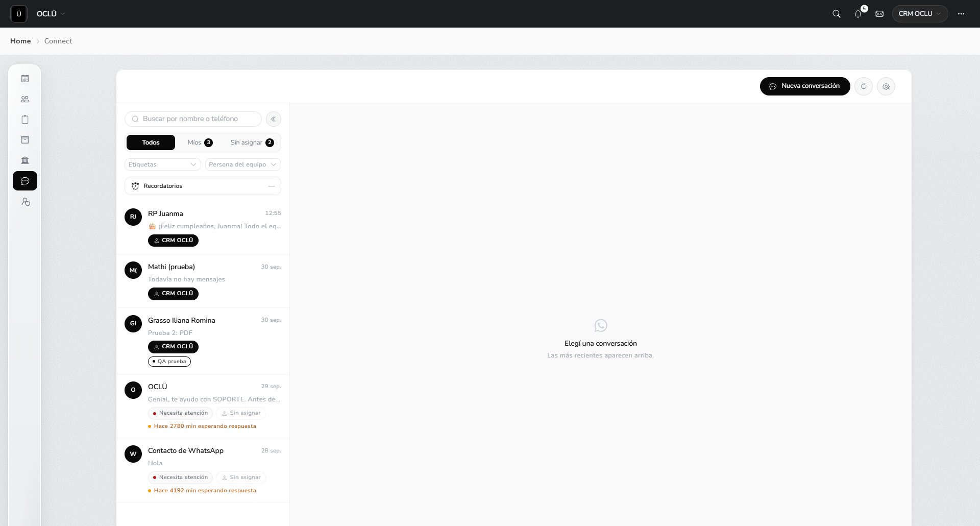Viewport: 980px width, 526px height.
Task: Open the calendar icon in left sidebar
Action: pyautogui.click(x=25, y=79)
